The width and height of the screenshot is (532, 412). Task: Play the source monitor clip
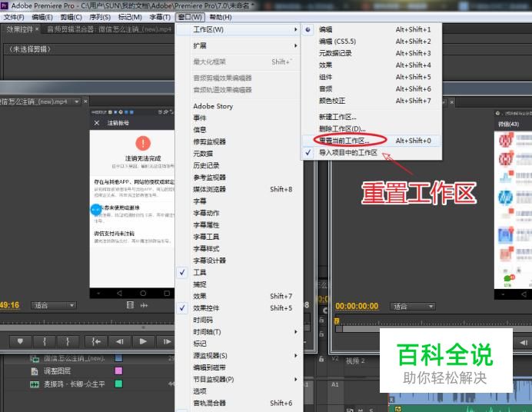point(143,341)
